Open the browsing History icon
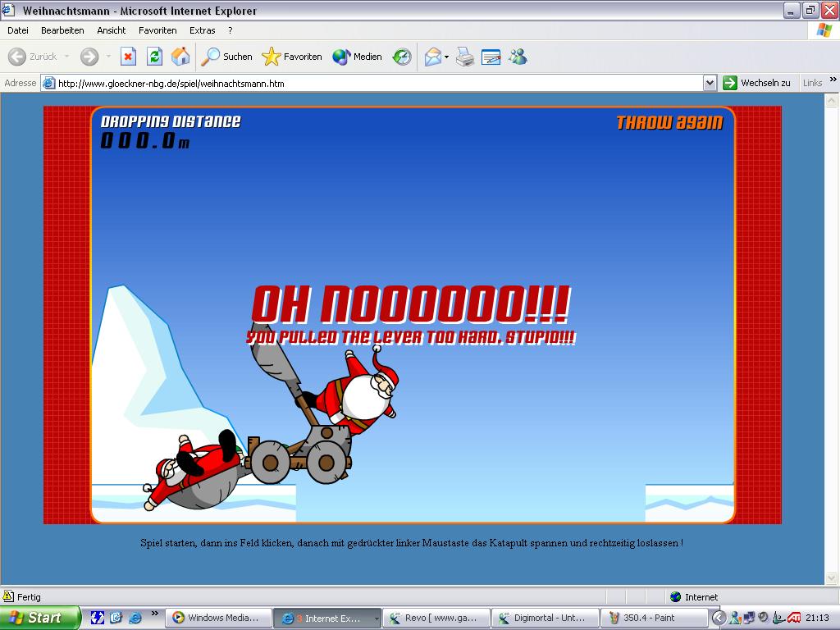The image size is (840, 630). pyautogui.click(x=402, y=57)
